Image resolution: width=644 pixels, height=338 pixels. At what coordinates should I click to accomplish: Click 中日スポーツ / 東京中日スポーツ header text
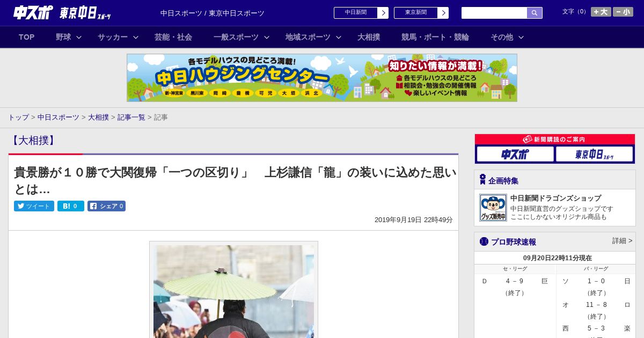(x=212, y=13)
